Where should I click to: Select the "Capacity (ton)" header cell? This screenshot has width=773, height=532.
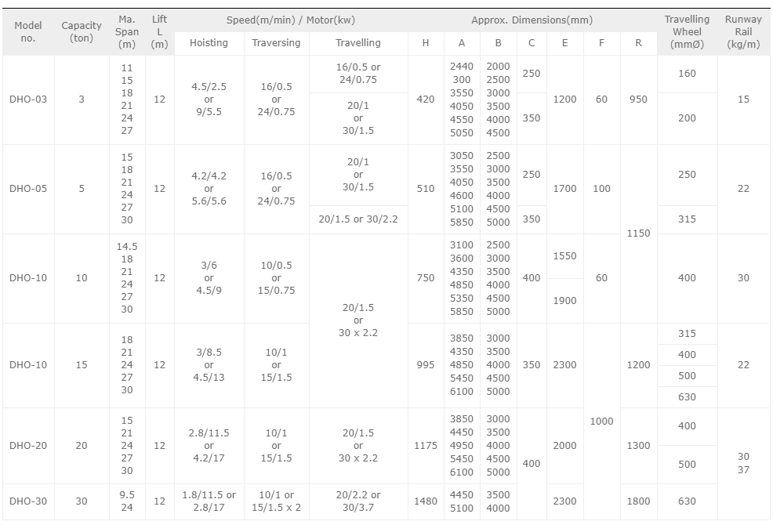click(x=82, y=31)
